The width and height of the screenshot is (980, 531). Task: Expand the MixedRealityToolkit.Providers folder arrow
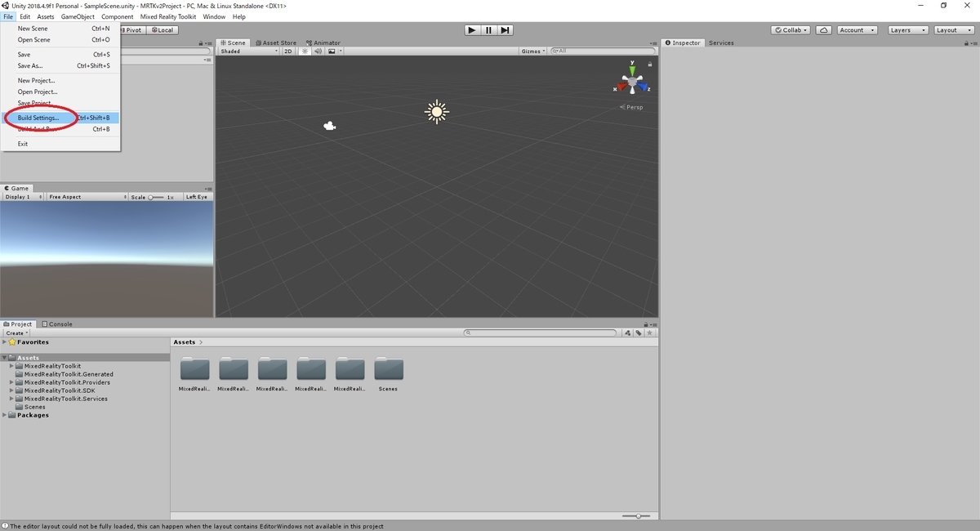click(x=11, y=382)
